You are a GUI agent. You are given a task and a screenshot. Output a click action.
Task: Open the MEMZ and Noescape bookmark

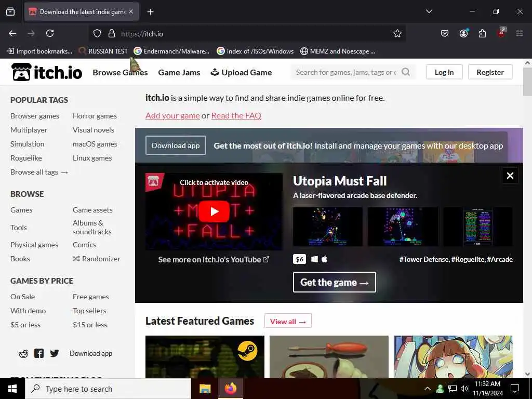338,51
